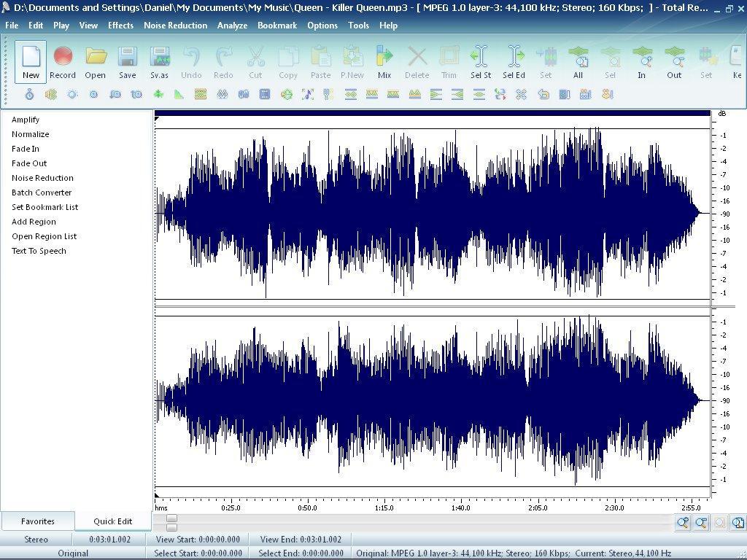Image resolution: width=747 pixels, height=560 pixels.
Task: Open the Effects menu
Action: (x=120, y=25)
